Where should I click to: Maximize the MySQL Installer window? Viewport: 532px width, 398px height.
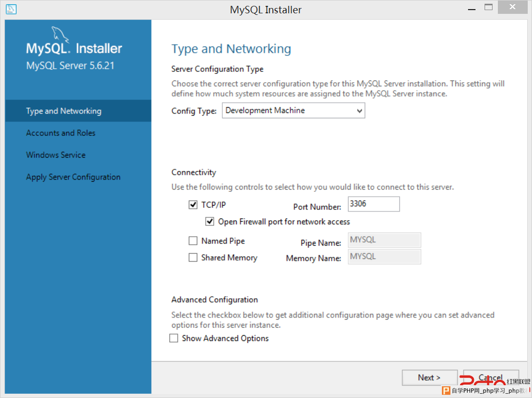point(489,7)
